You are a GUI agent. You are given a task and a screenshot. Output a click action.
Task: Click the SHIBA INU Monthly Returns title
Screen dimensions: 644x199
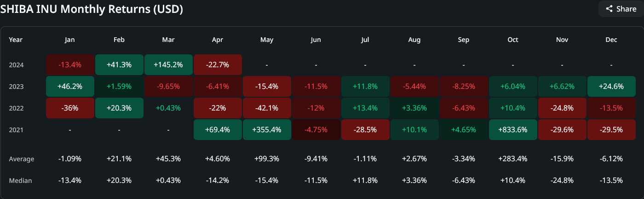point(92,9)
